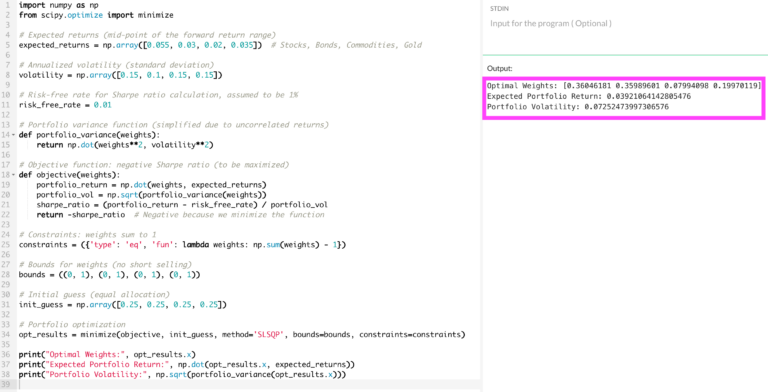
Task: Collapse the objective function fold arrow
Action: (x=14, y=175)
